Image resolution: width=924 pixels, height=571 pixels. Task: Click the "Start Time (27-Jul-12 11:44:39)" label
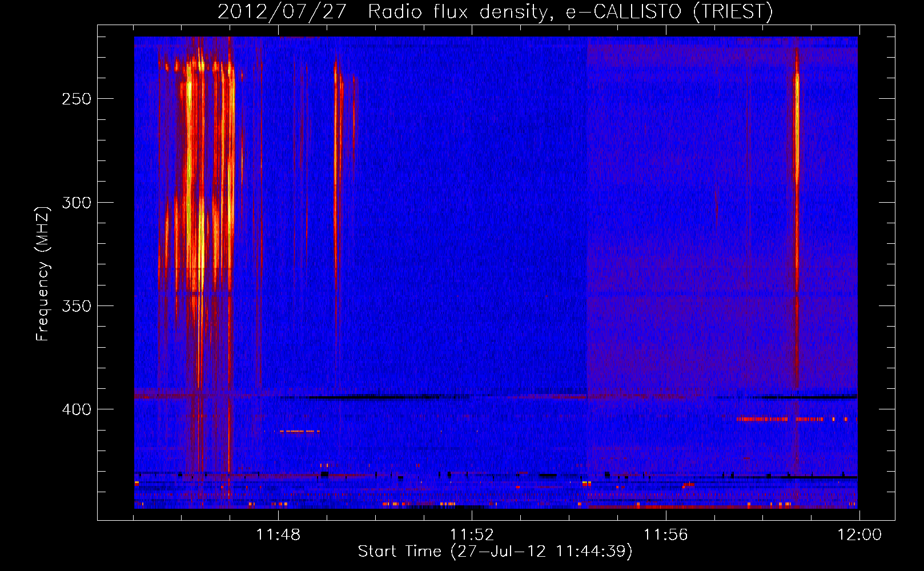click(495, 552)
